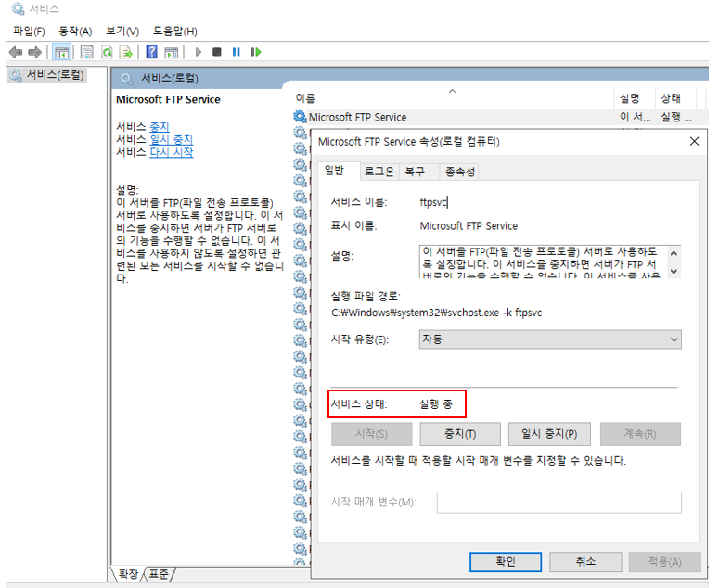
Task: Open the 파일(F) menu
Action: pos(29,32)
